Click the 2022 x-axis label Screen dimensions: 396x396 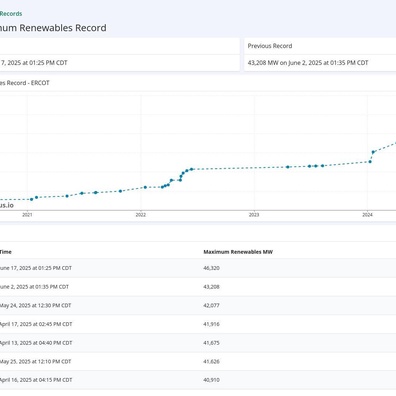click(141, 215)
